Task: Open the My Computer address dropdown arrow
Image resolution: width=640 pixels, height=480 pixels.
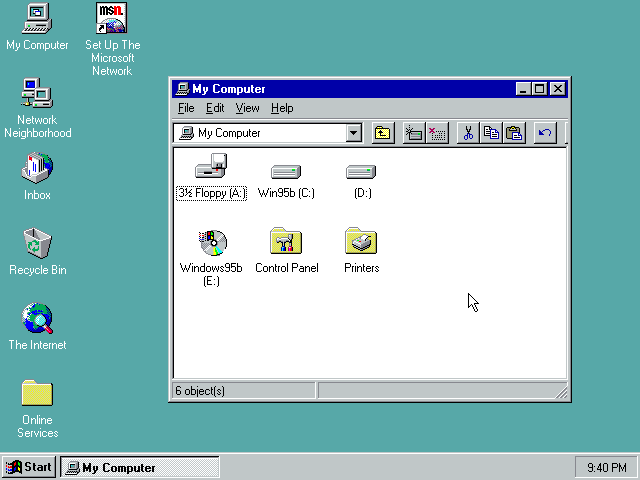Action: click(x=353, y=133)
